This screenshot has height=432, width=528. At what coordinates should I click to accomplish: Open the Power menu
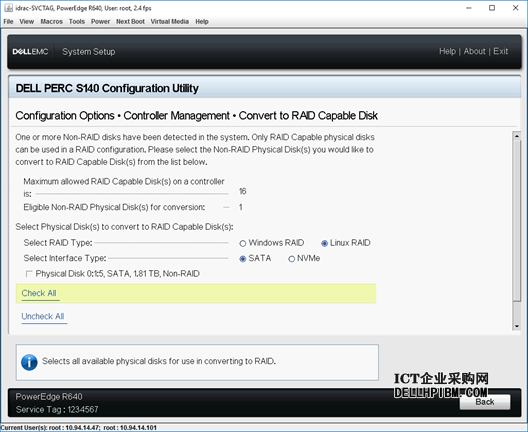click(100, 22)
